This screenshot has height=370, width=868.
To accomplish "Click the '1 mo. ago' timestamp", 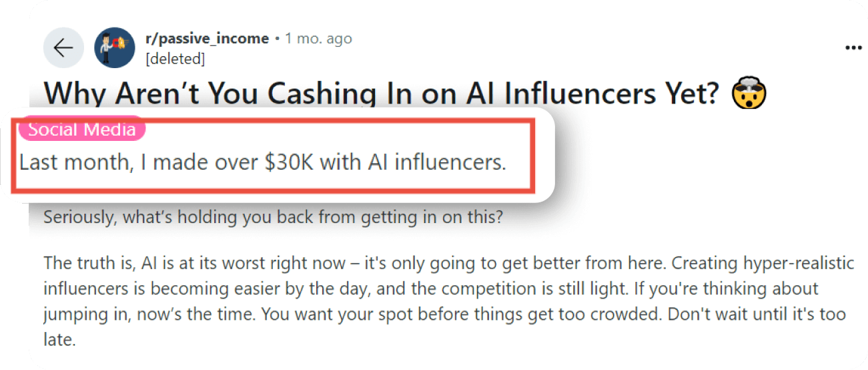I will coord(318,39).
